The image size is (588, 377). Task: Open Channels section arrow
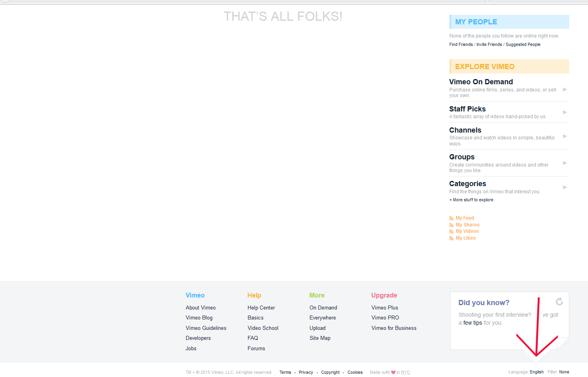pyautogui.click(x=565, y=136)
